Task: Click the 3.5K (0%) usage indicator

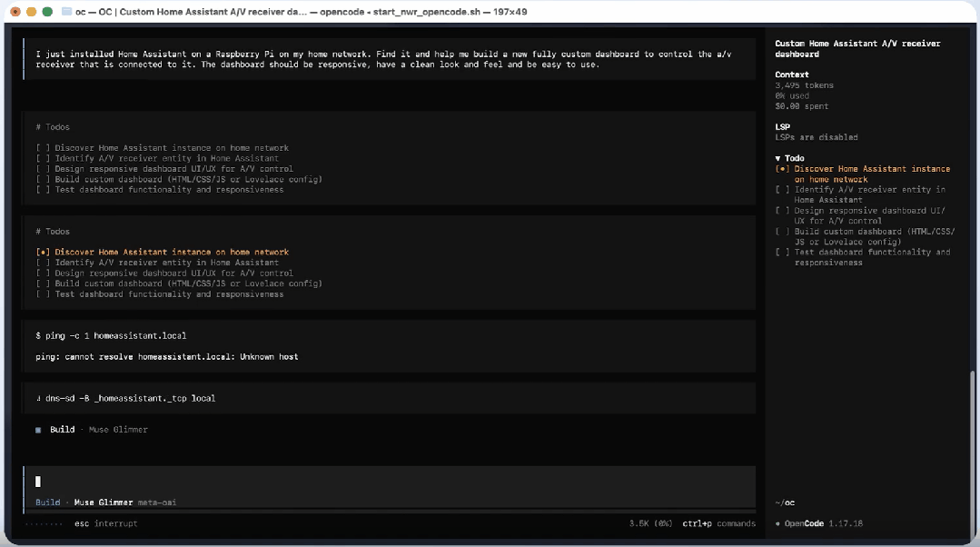Action: (650, 524)
